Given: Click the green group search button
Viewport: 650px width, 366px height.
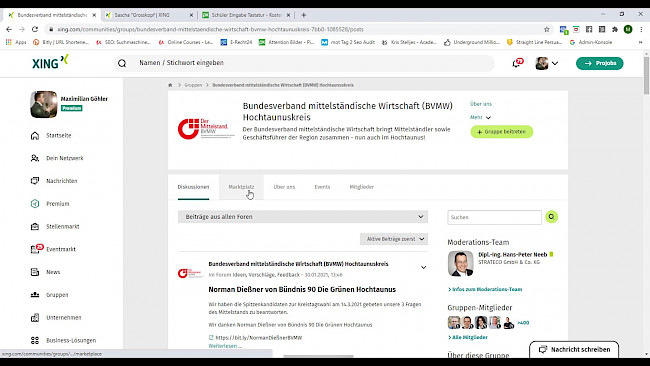Looking at the screenshot, I should click(551, 217).
